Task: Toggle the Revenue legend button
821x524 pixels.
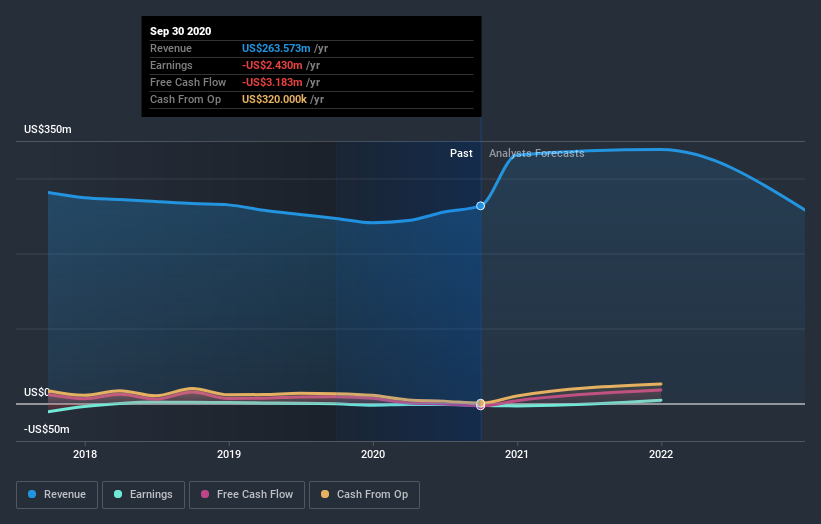Action: [57, 495]
